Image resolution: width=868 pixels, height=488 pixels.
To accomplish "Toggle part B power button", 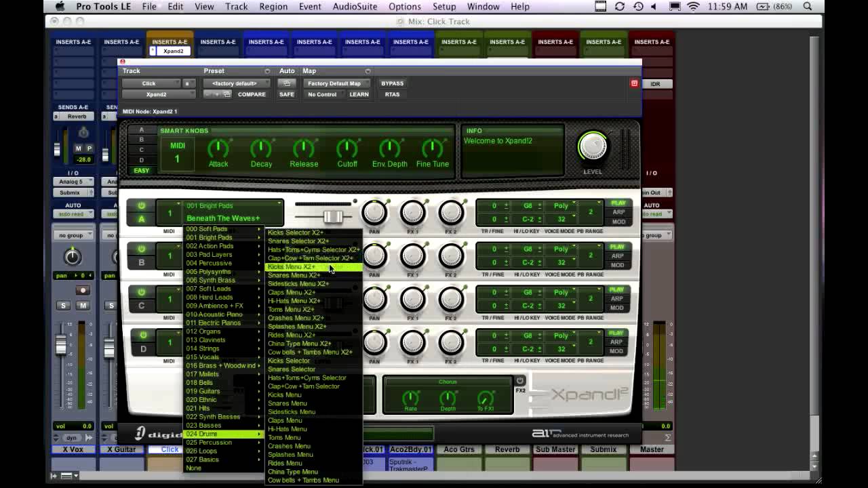I will click(x=141, y=249).
